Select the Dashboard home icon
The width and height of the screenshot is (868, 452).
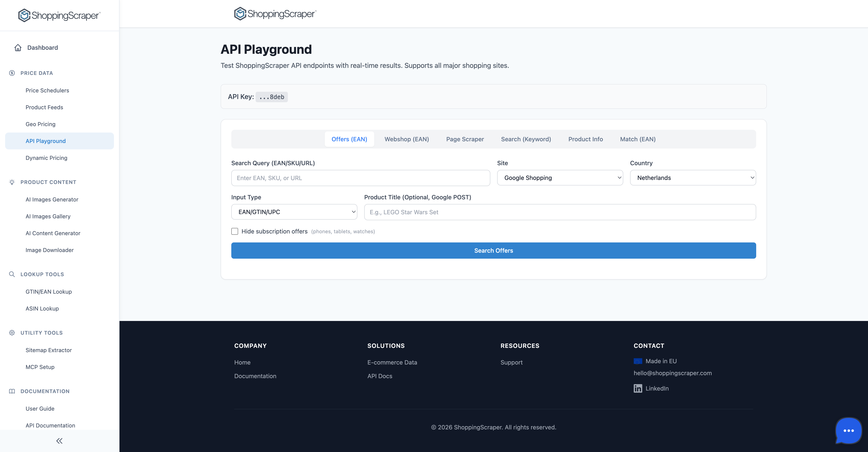point(18,48)
